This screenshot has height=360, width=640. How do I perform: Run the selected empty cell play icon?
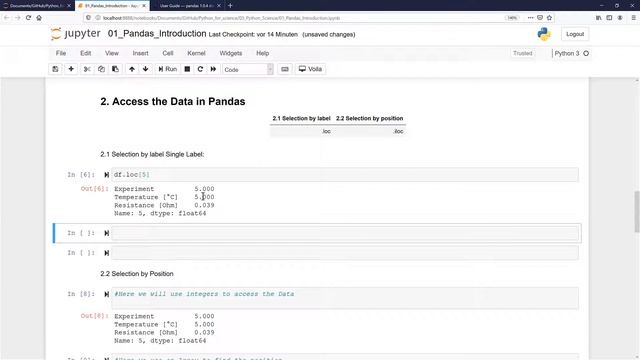pyautogui.click(x=107, y=233)
